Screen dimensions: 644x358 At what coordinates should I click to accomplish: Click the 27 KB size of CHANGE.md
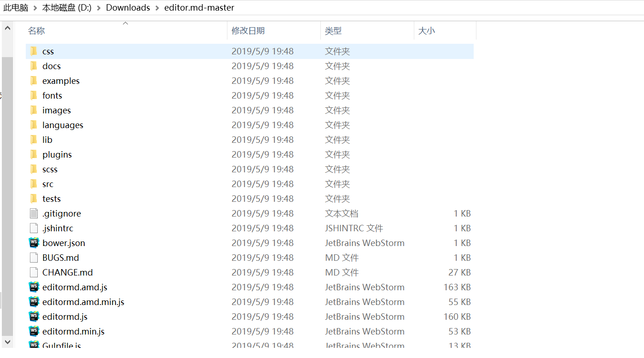point(459,272)
